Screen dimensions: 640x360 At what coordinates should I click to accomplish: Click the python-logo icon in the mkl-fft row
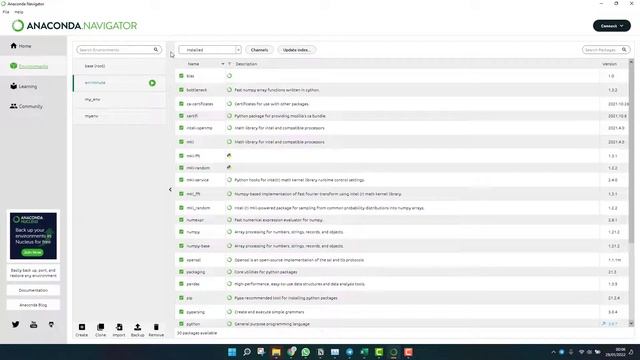pyautogui.click(x=229, y=156)
